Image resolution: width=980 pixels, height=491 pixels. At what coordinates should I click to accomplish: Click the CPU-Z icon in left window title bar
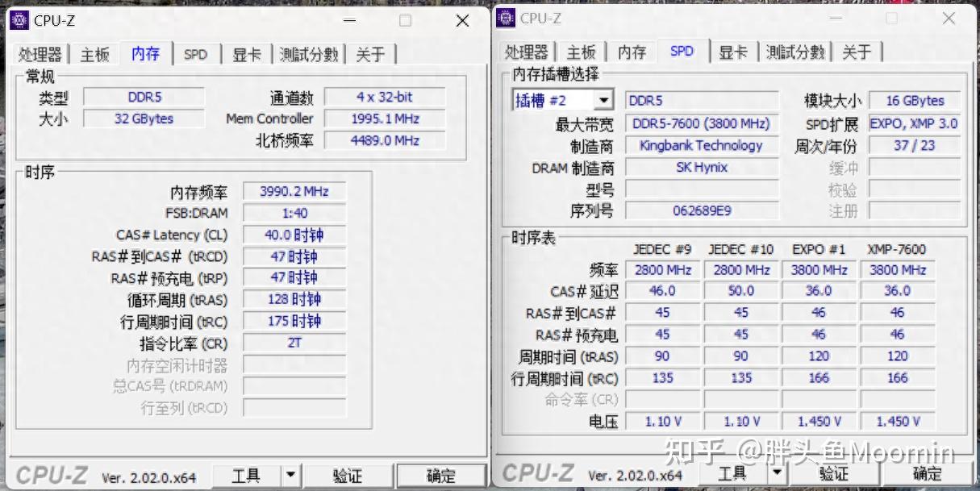[x=19, y=20]
